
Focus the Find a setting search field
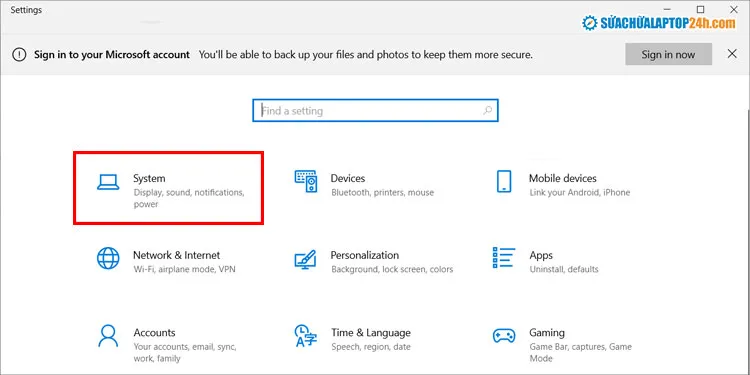point(375,110)
